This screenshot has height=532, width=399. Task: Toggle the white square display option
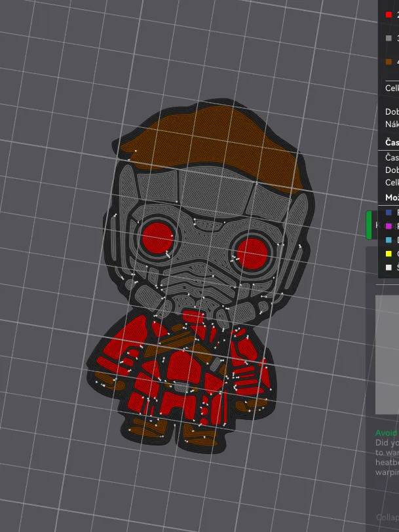point(389,267)
